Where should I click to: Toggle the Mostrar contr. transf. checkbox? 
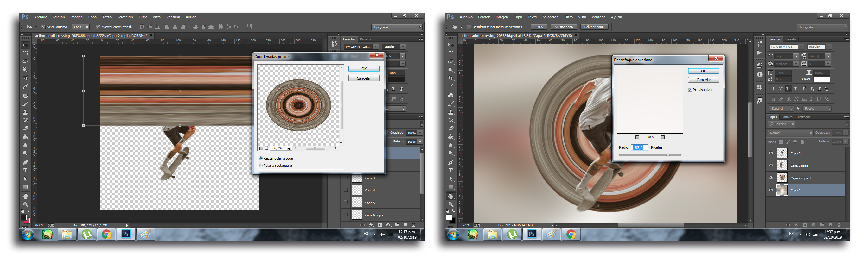pyautogui.click(x=98, y=27)
